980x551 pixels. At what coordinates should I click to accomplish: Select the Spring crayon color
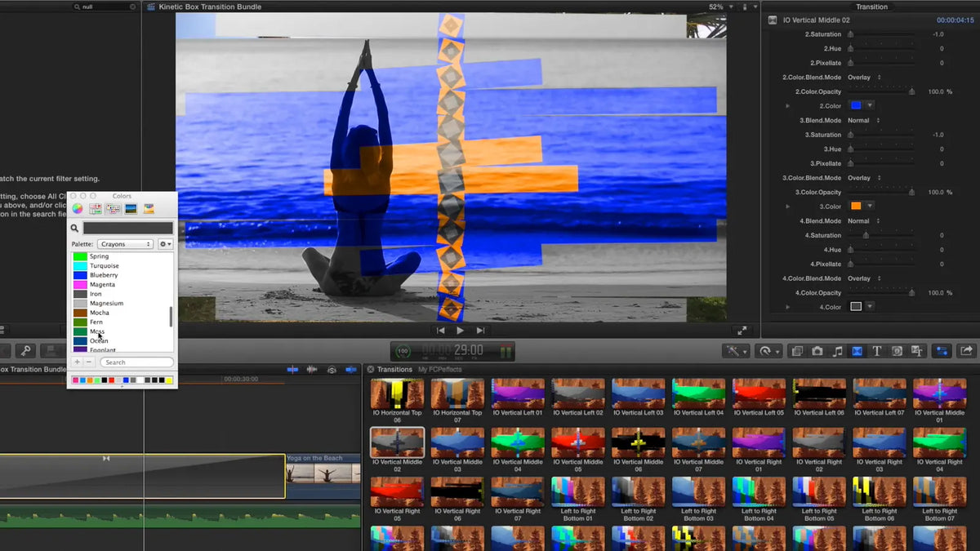tap(121, 256)
